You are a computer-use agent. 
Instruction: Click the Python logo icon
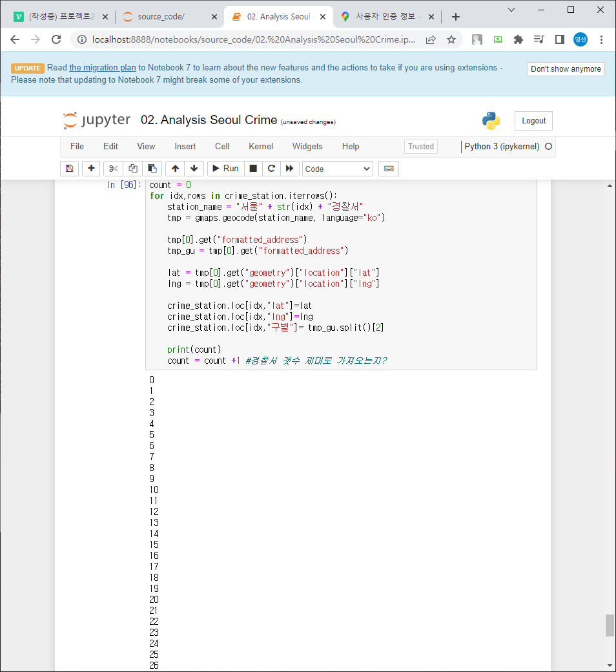tap(491, 121)
